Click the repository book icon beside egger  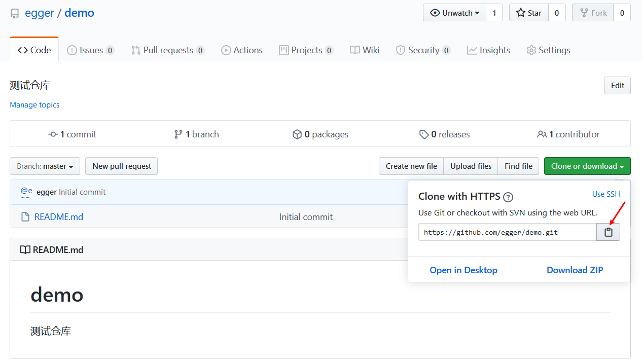15,14
